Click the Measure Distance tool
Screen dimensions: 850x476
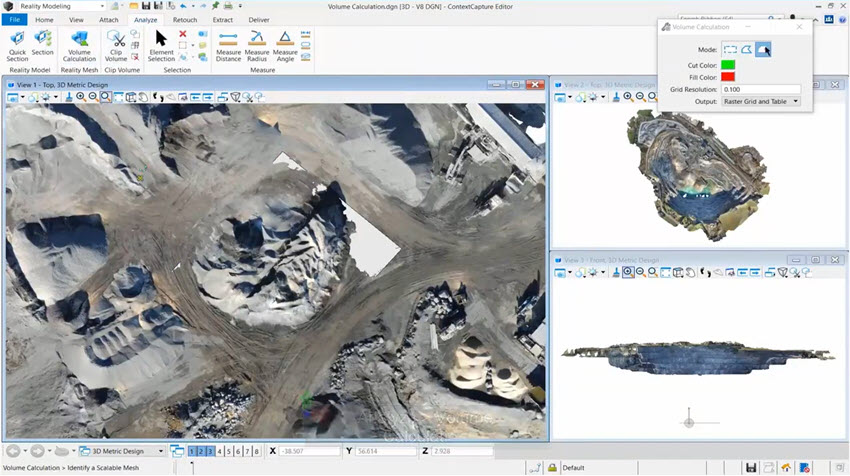tap(228, 45)
